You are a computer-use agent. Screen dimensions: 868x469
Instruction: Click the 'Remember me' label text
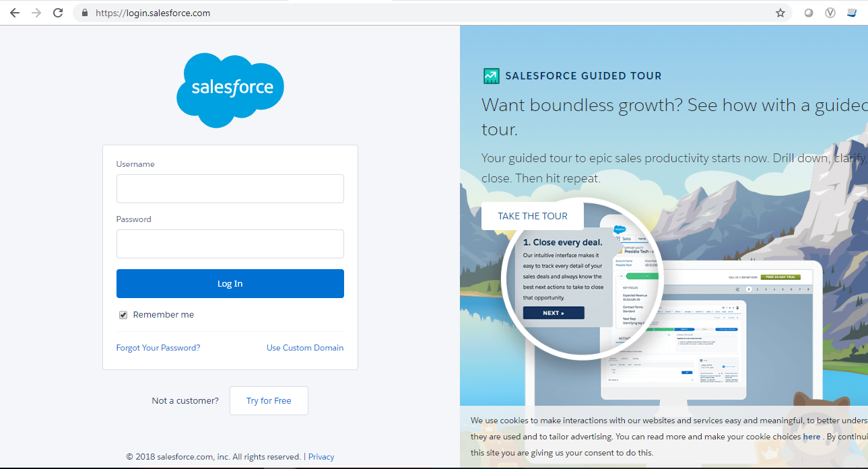click(x=164, y=315)
